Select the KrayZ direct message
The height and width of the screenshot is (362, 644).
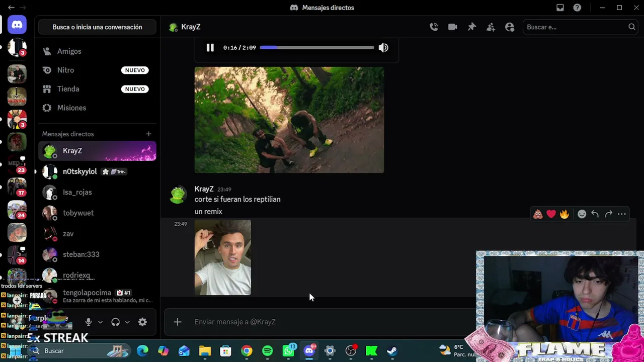point(97,151)
